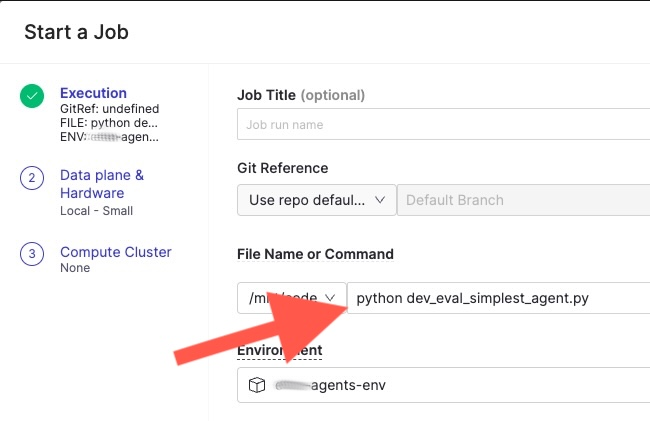This screenshot has height=421, width=650.
Task: Click the underlined Environment label
Action: [x=279, y=351]
